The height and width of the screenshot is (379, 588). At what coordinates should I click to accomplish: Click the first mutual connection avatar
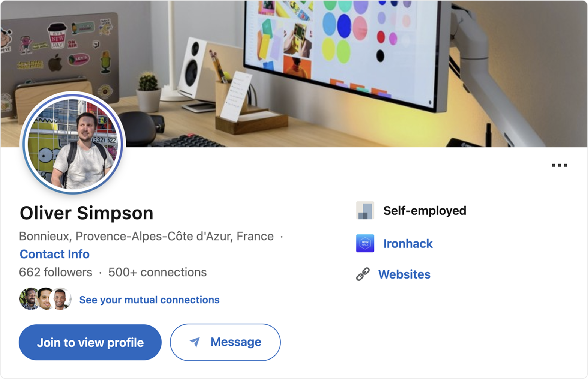(x=29, y=299)
